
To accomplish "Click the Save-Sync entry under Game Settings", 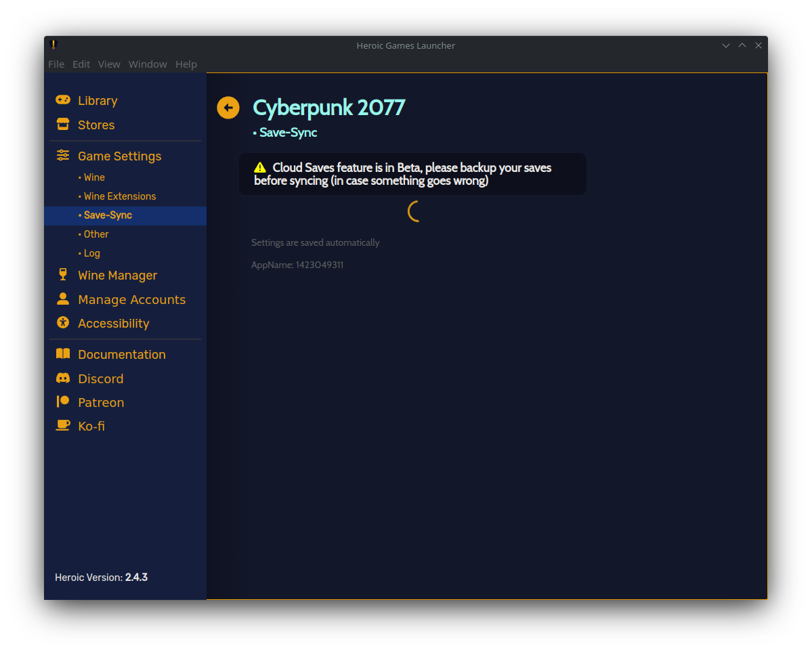I will (x=107, y=215).
